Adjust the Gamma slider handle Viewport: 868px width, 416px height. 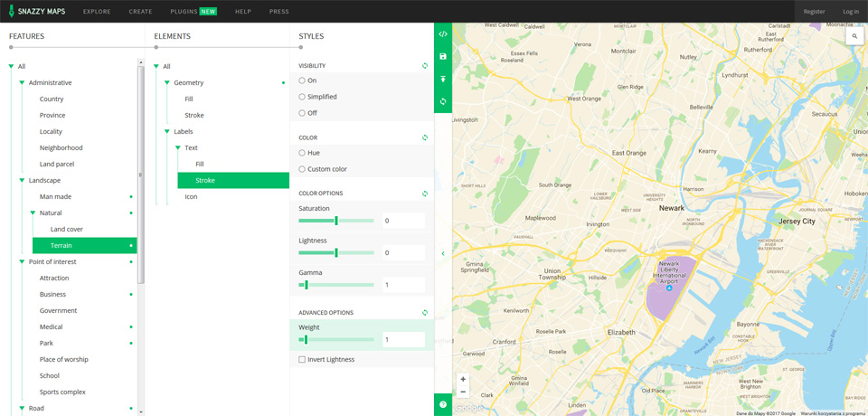[x=307, y=285]
